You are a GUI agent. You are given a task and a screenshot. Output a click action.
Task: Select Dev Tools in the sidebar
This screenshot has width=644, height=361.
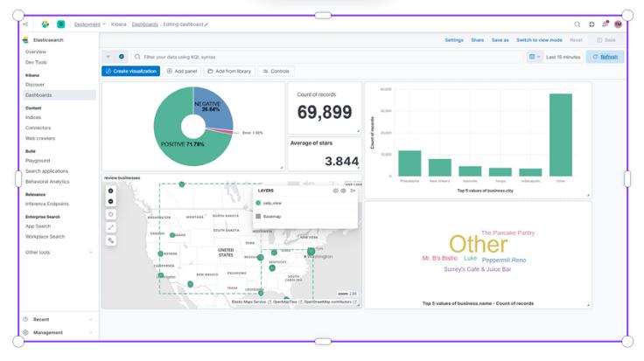[x=37, y=62]
